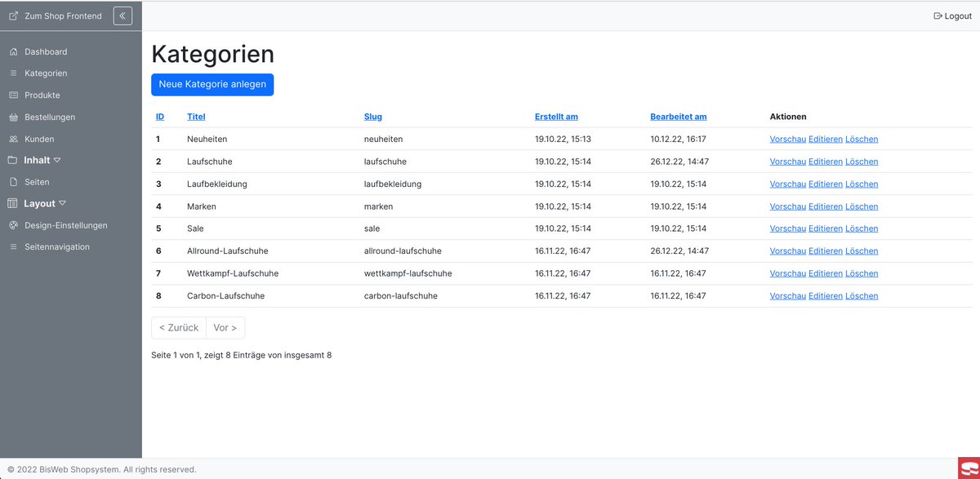Click Vorschau for Sale row
Viewport: 980px width, 479px height.
coord(788,228)
